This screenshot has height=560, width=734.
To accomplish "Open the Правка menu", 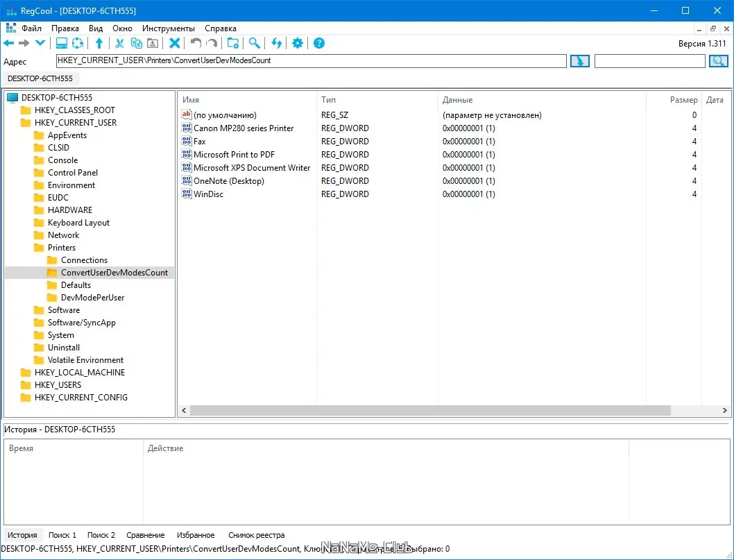I will click(65, 28).
